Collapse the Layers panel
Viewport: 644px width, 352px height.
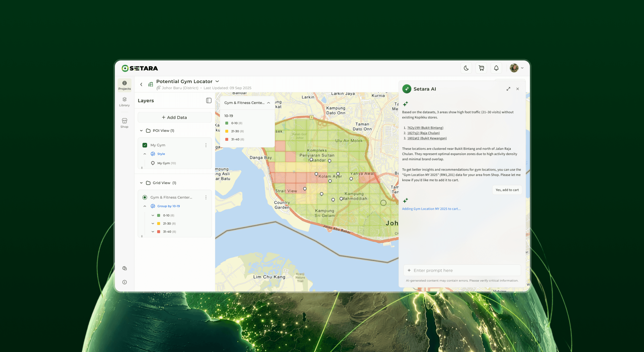tap(209, 100)
